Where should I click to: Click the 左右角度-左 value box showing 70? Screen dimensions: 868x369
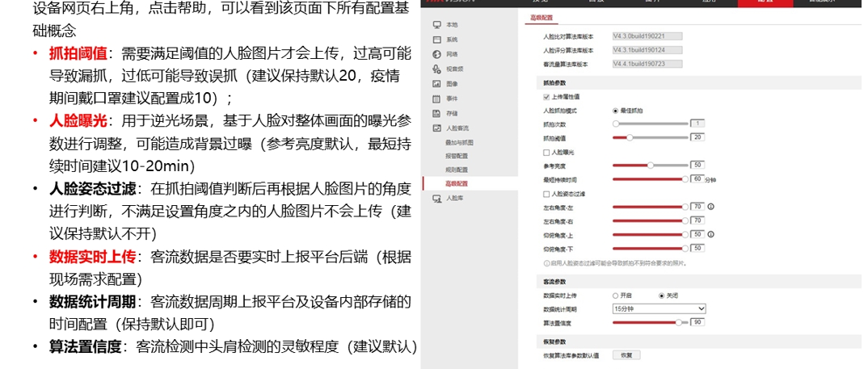[697, 207]
